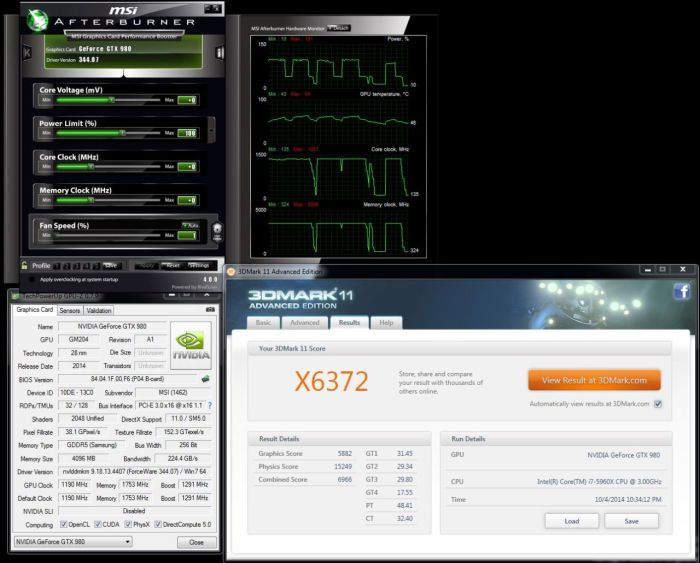Toggle the Auto fan speed checkbox
Viewport: 700px width, 563px height.
point(190,225)
